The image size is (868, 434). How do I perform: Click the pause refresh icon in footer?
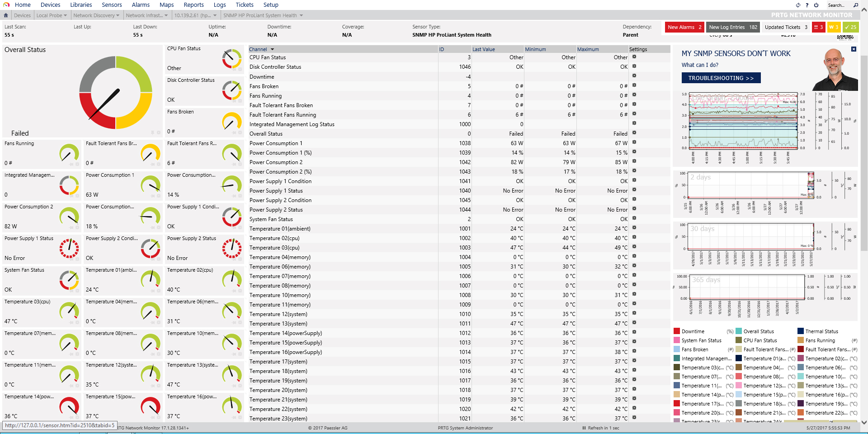point(584,428)
